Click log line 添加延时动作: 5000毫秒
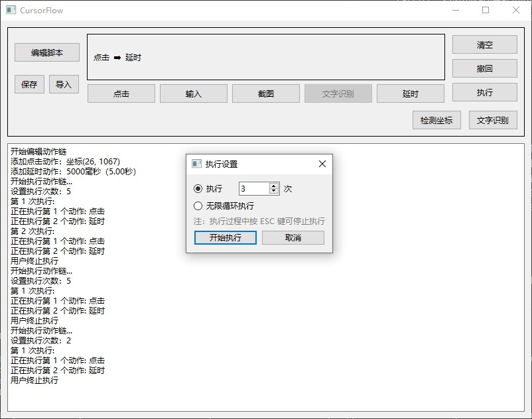 click(x=73, y=172)
